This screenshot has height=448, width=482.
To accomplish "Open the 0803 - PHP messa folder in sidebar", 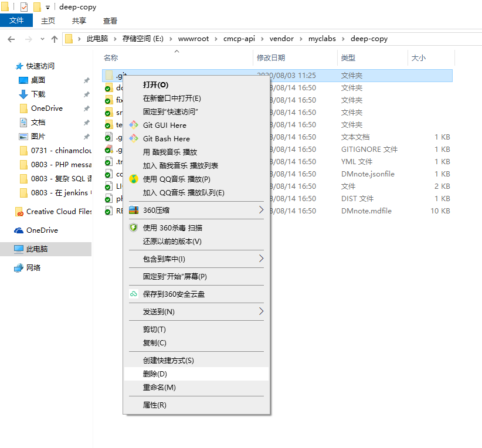I will pyautogui.click(x=56, y=165).
